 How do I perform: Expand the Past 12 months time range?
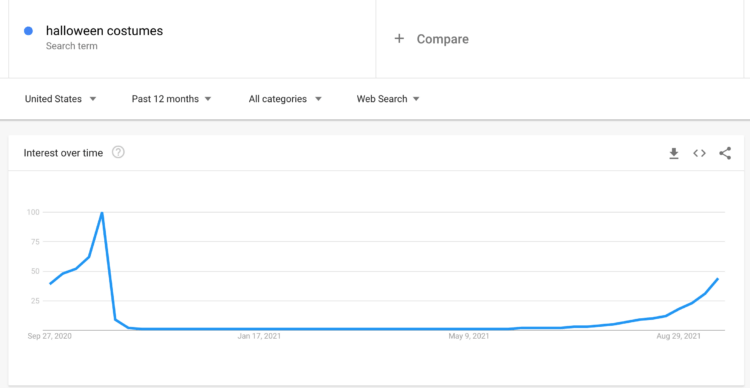(171, 99)
